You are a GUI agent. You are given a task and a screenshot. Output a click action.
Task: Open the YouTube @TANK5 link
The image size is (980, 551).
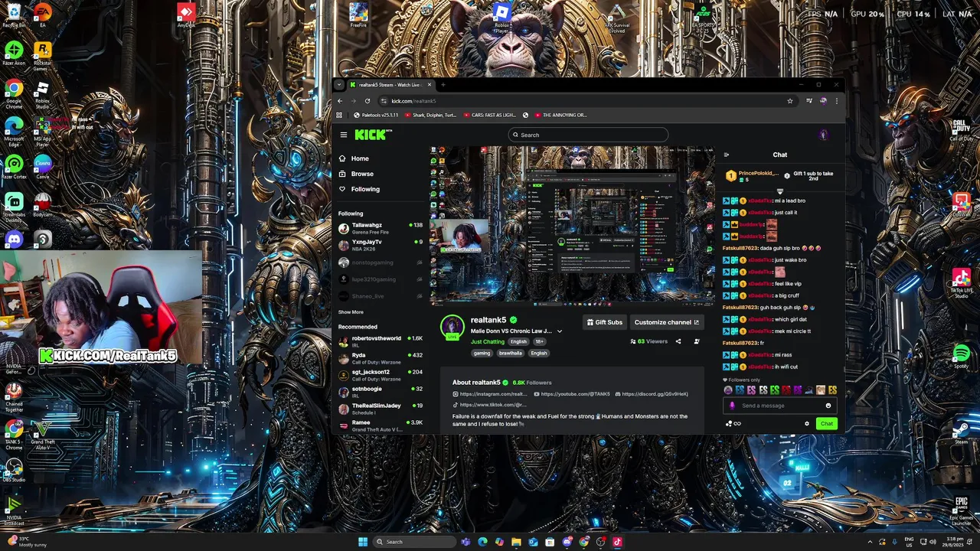tap(571, 394)
